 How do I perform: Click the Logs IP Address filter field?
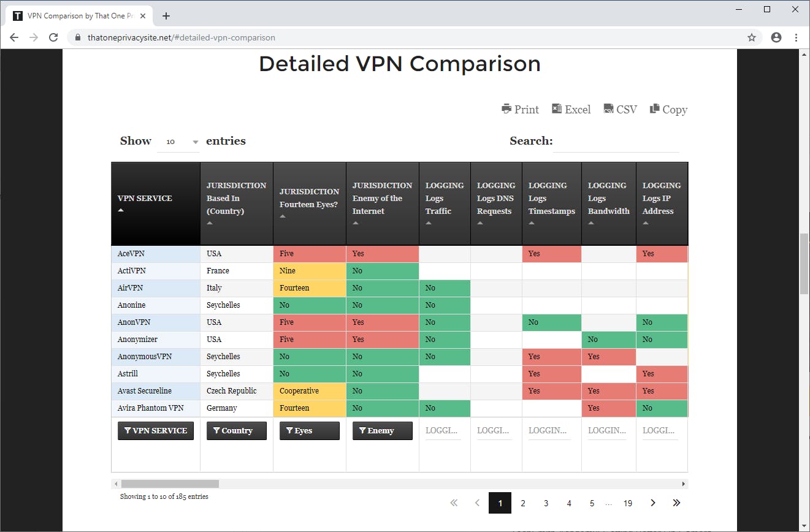pos(660,431)
